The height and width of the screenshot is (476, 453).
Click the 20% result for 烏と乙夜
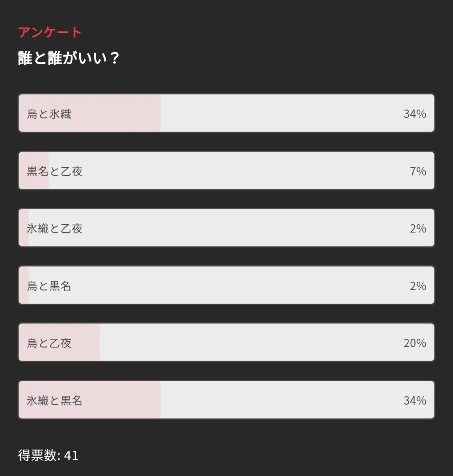[x=414, y=343]
